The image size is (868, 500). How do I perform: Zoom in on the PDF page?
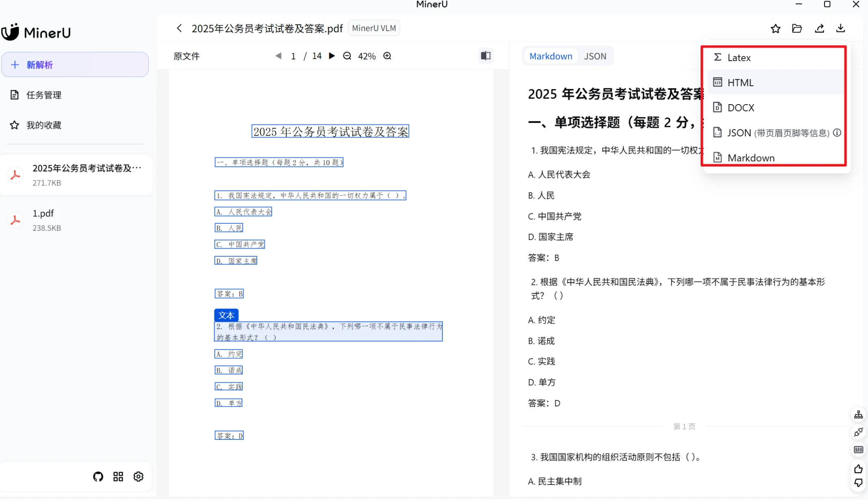click(x=387, y=56)
